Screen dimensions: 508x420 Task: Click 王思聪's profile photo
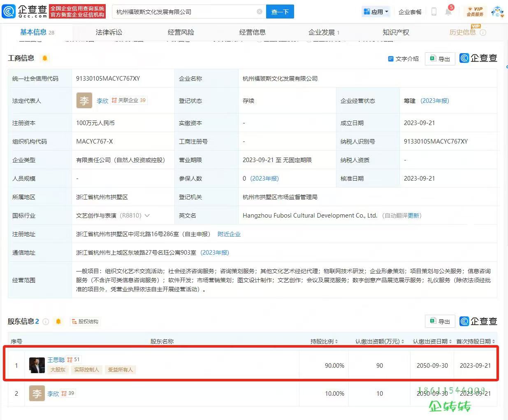click(x=37, y=365)
